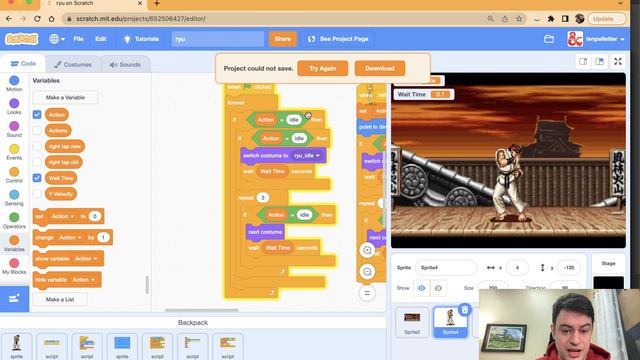Click Make a Variable button

pyautogui.click(x=65, y=98)
